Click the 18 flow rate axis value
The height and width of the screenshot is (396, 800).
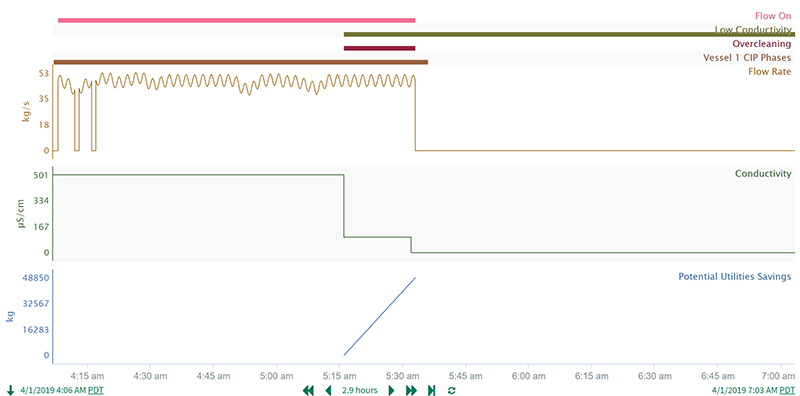tap(43, 125)
